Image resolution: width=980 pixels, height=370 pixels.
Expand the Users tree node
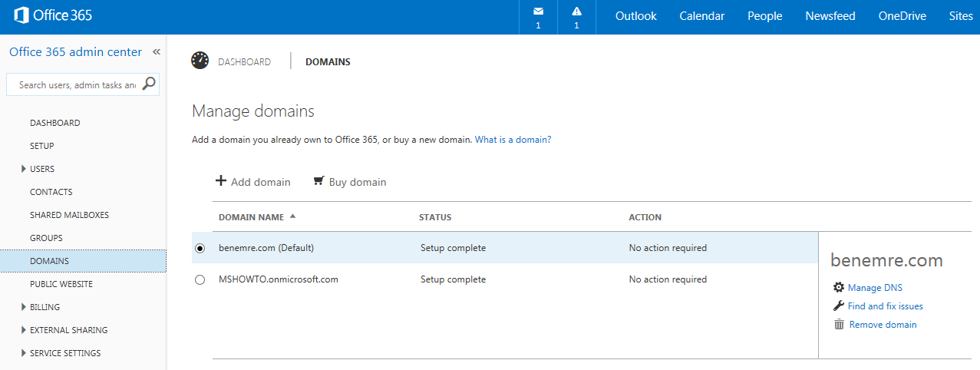[24, 169]
